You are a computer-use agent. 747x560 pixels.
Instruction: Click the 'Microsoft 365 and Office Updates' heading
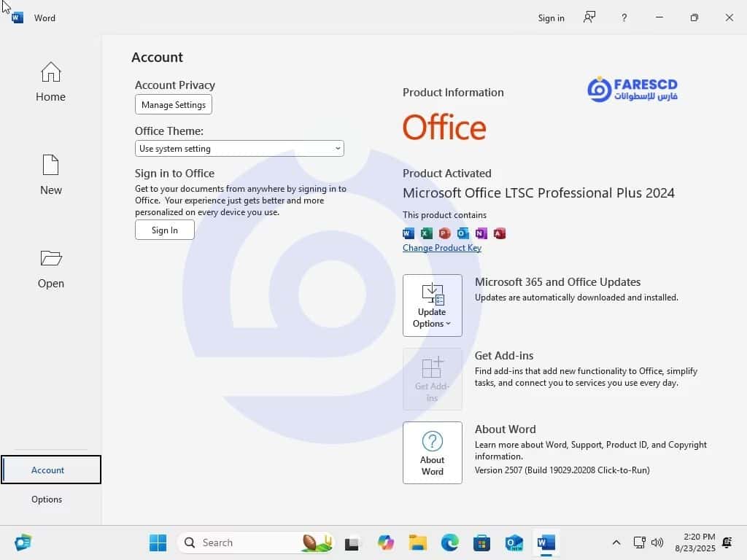tap(557, 282)
